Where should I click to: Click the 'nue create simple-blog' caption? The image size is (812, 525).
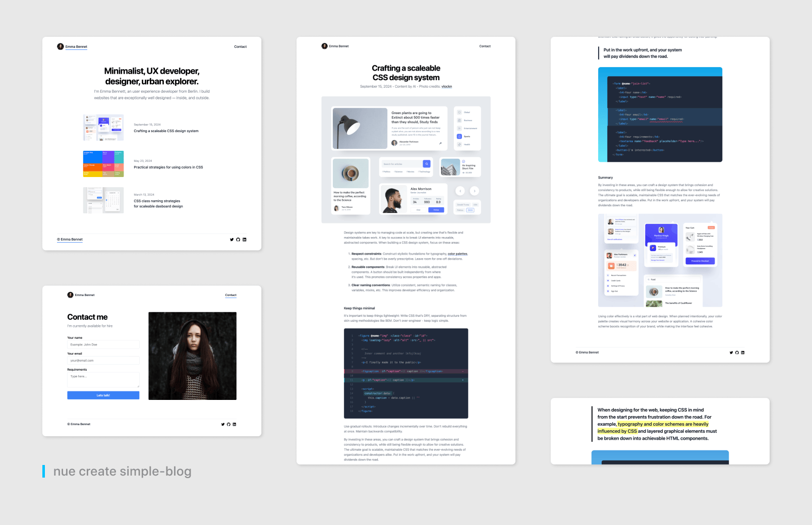123,472
